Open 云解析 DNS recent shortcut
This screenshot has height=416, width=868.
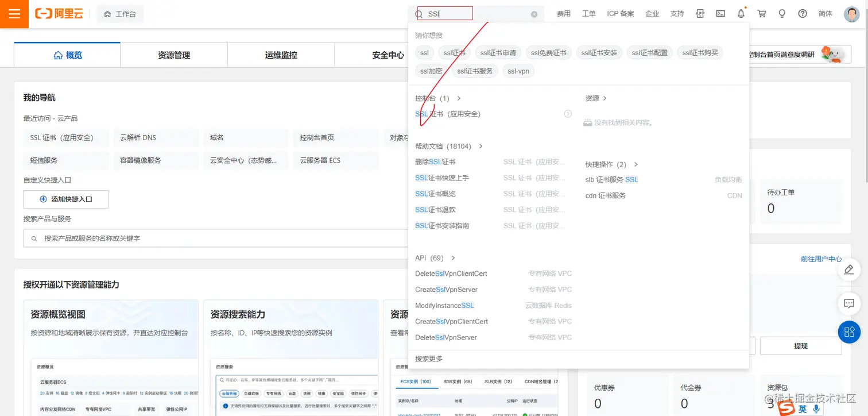pos(156,138)
